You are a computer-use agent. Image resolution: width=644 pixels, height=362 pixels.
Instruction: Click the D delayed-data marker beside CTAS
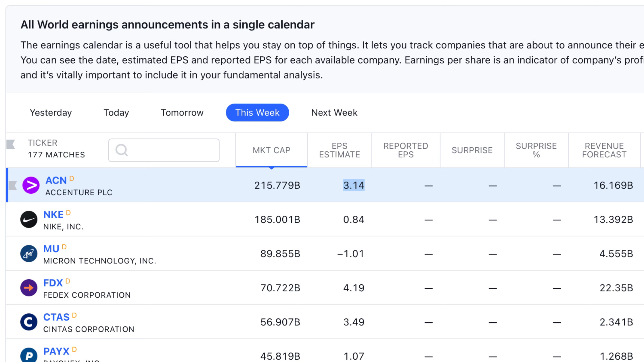(x=74, y=315)
